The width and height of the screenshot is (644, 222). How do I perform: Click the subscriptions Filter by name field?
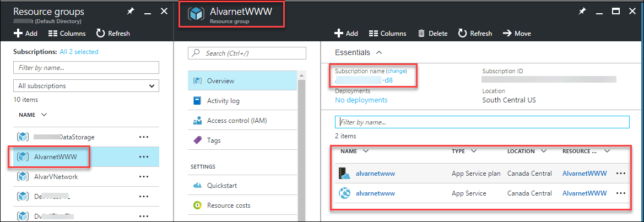click(86, 67)
